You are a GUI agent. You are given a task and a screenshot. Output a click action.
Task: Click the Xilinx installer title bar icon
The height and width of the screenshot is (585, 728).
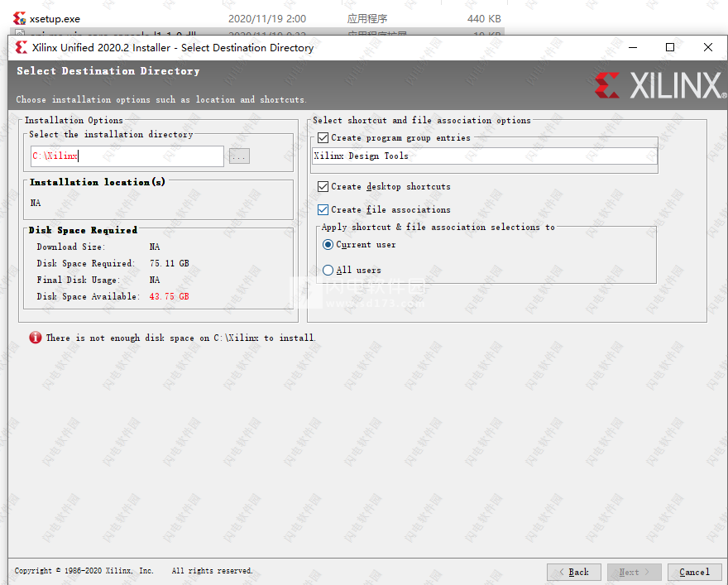point(21,47)
